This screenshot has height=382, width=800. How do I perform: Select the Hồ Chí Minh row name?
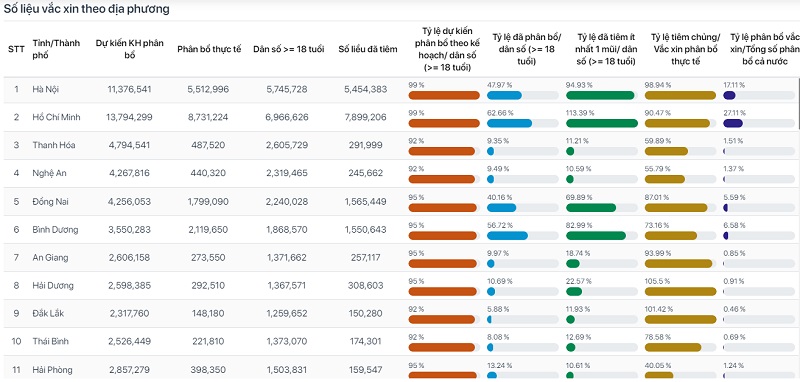56,117
